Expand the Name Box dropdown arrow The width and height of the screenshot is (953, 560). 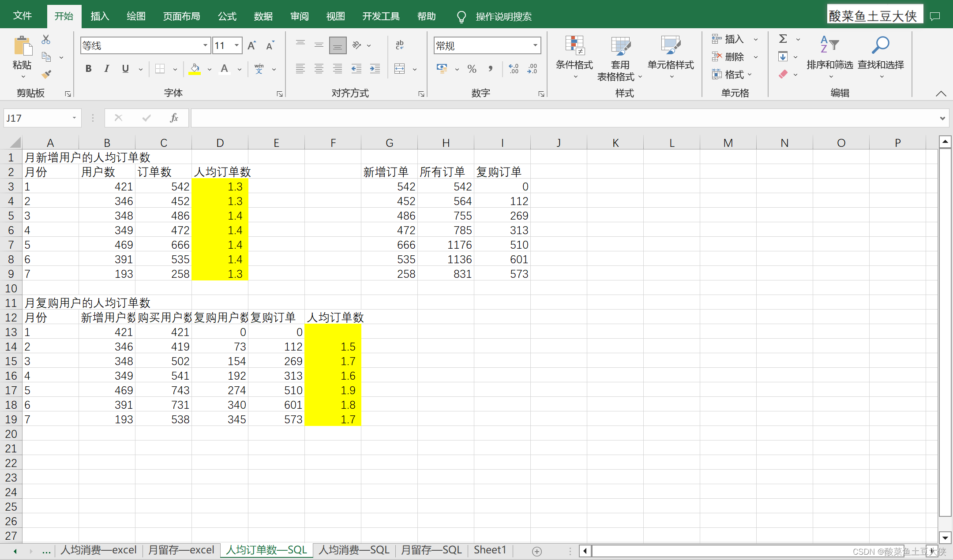74,118
